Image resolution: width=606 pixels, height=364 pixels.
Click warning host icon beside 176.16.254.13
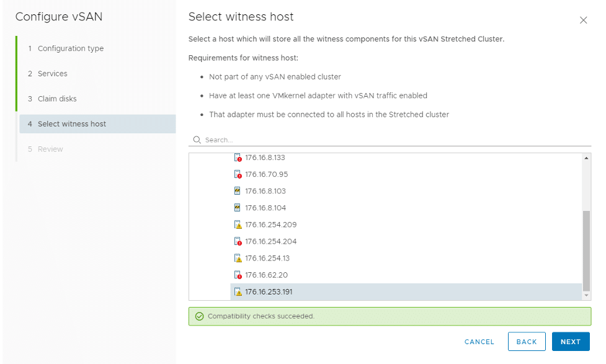[238, 258]
